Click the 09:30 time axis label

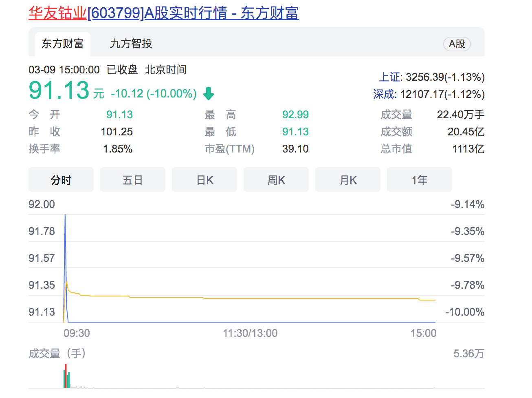(77, 333)
